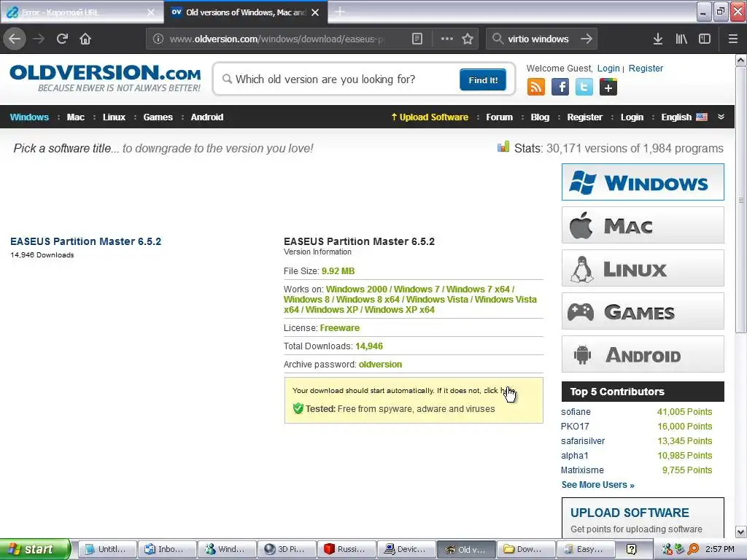Expand the language chevron next to English
The image size is (747, 560).
point(721,117)
